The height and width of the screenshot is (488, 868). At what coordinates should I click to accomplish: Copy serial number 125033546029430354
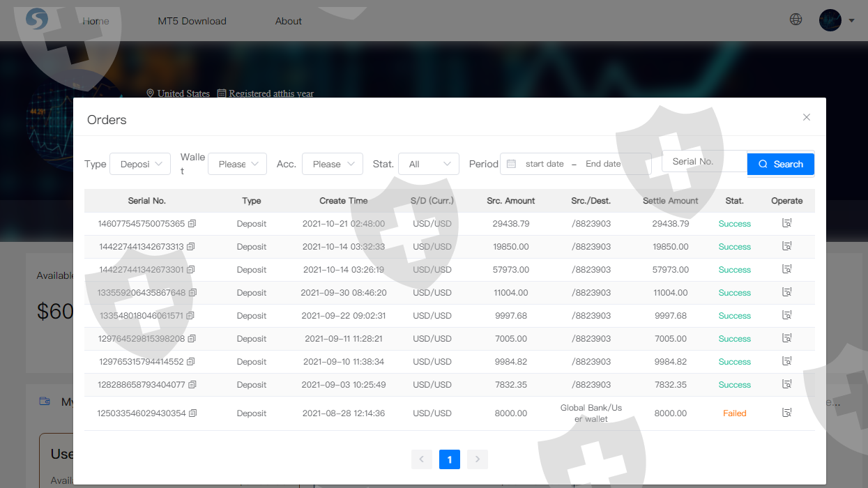point(193,413)
